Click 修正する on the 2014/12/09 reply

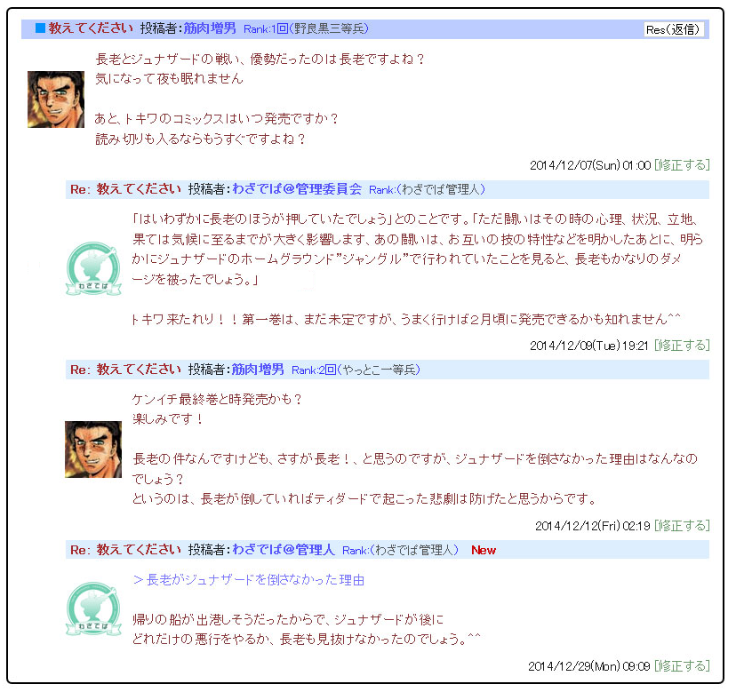click(682, 346)
